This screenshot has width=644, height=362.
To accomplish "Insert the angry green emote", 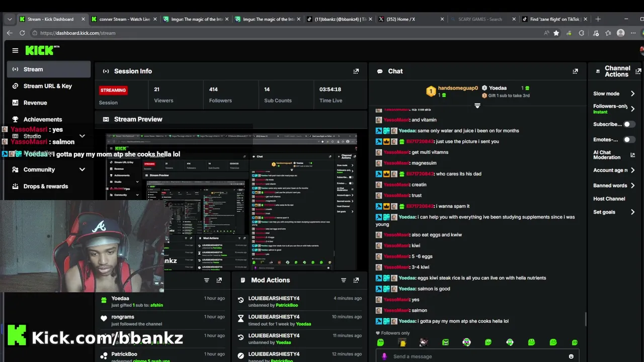I will coord(445,342).
